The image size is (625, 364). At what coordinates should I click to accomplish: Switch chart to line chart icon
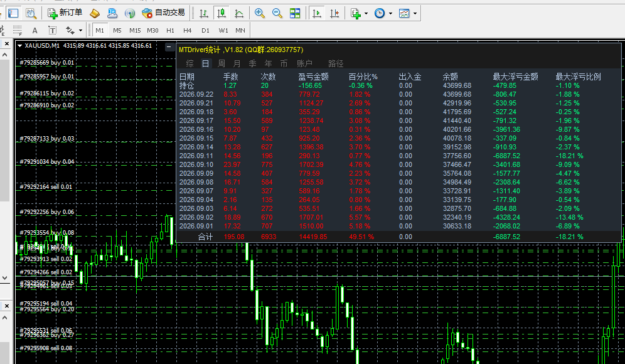click(238, 13)
